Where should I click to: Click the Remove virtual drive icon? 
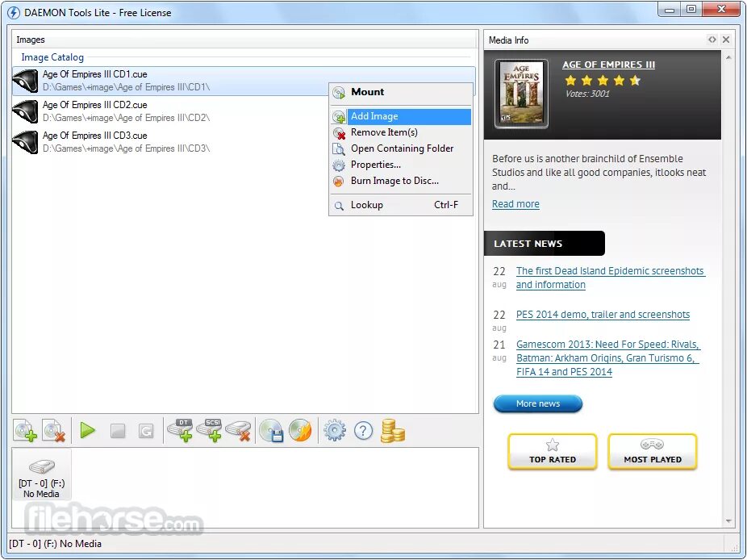[x=238, y=431]
